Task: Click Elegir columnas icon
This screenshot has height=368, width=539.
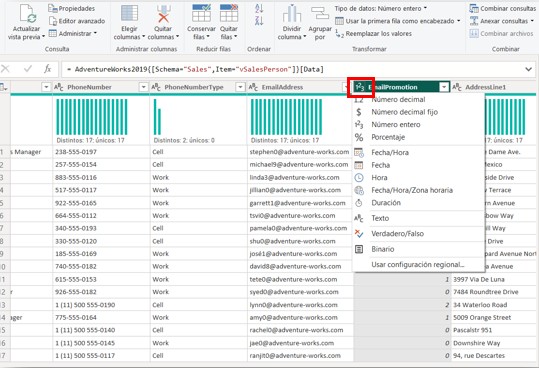Action: click(129, 13)
